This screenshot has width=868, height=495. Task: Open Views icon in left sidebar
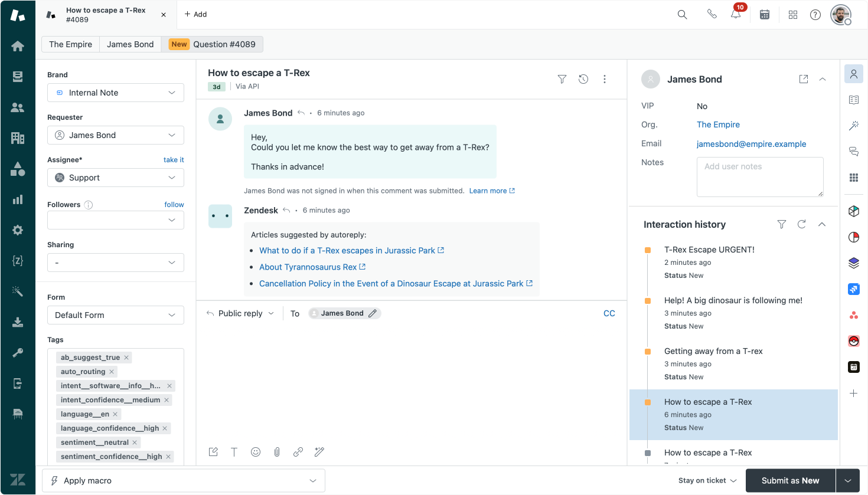pyautogui.click(x=18, y=77)
